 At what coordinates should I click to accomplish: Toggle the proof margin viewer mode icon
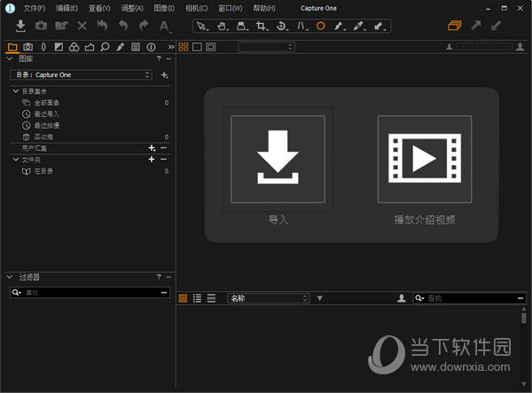211,47
